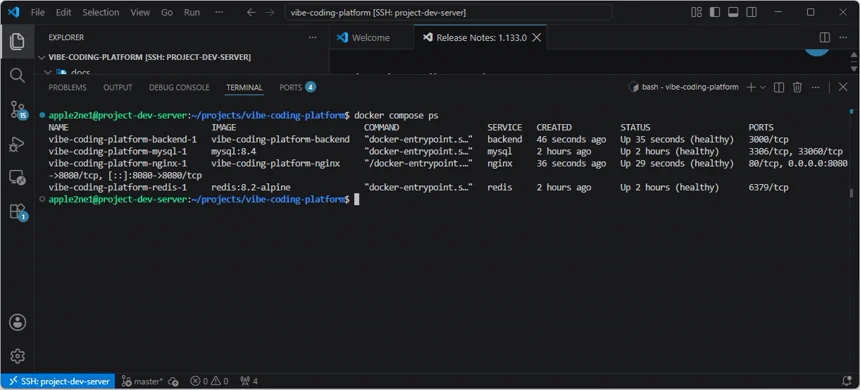Open the Edit menu
Image resolution: width=860 pixels, height=390 pixels.
tap(64, 12)
